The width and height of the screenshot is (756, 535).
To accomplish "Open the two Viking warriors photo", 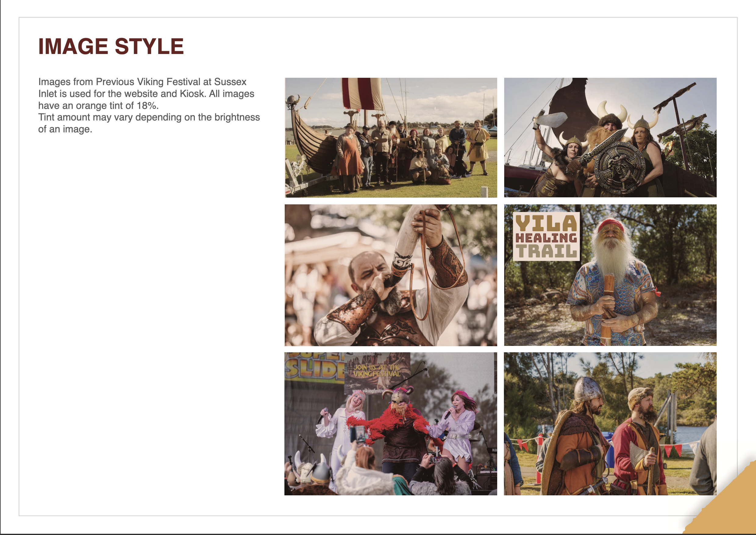I will point(610,424).
